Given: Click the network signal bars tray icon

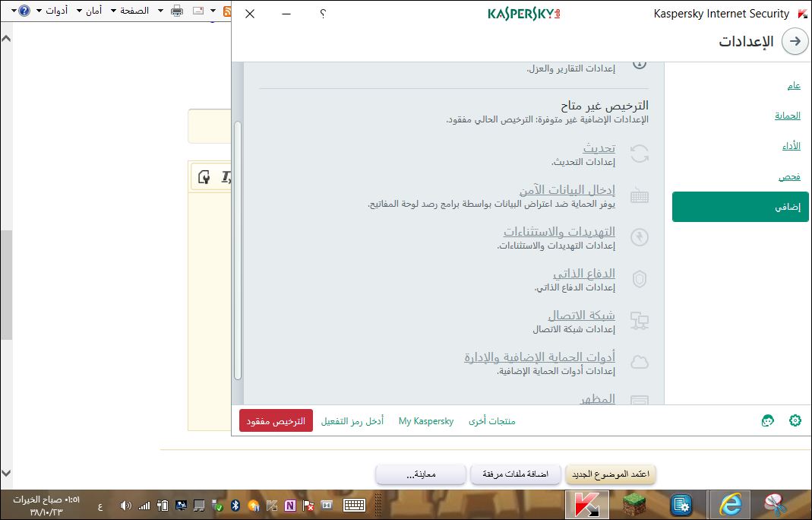Looking at the screenshot, I should coord(144,505).
